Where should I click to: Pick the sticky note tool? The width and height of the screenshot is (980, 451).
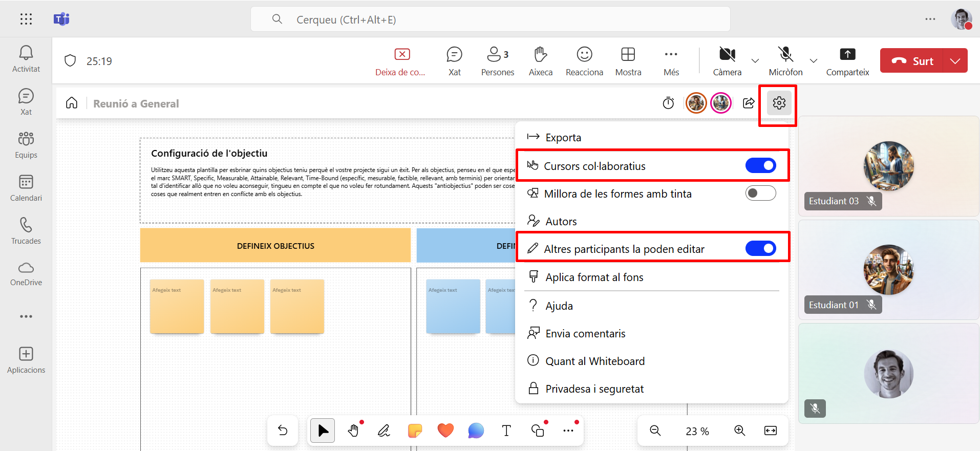[415, 431]
